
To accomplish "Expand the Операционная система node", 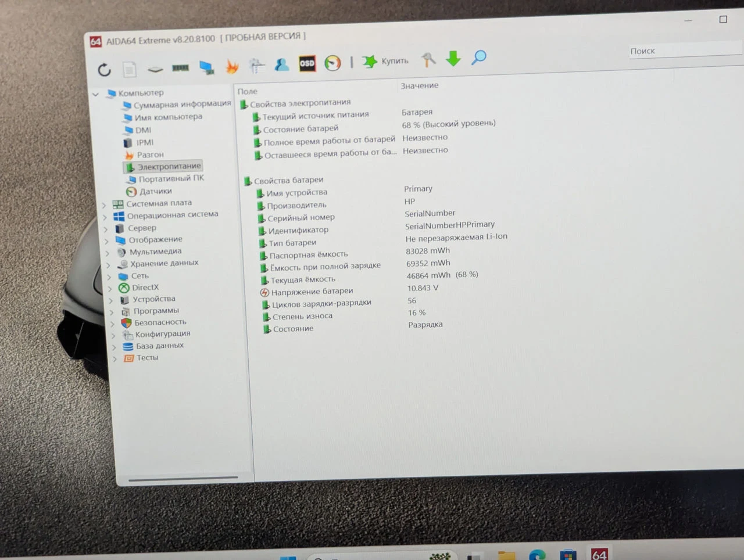I will (105, 217).
